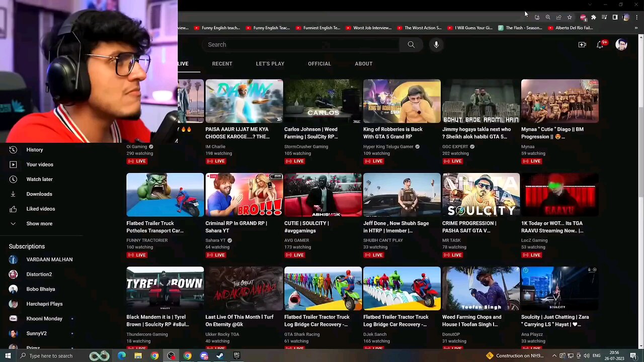Click in the YouTube Search field
Viewport: 644px width, 362px height.
(x=301, y=45)
